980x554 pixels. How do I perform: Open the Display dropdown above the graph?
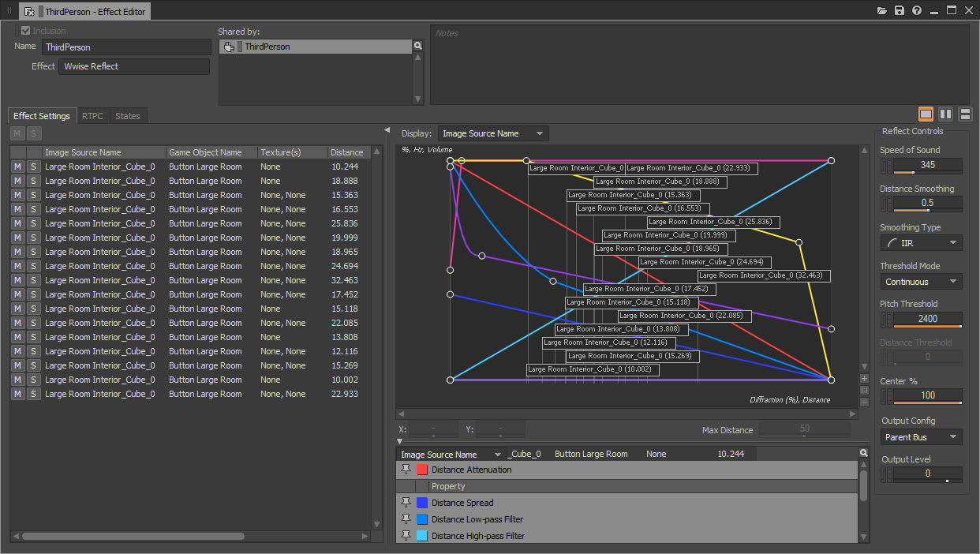493,133
